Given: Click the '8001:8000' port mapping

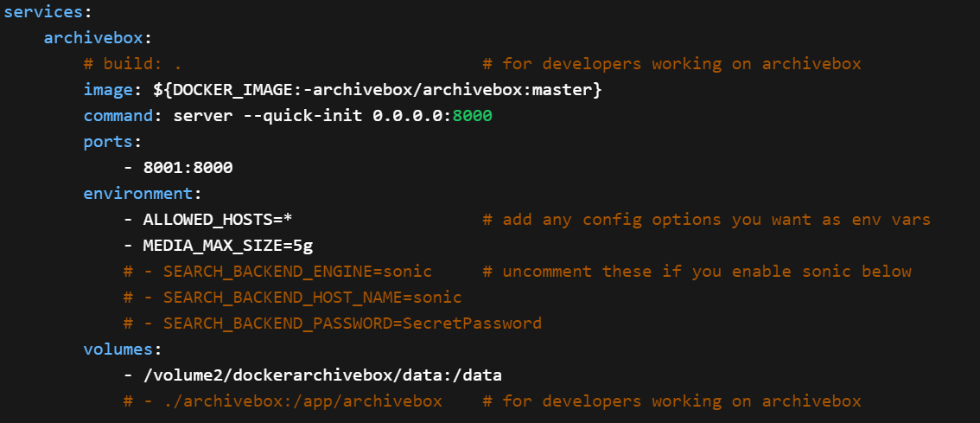Looking at the screenshot, I should pyautogui.click(x=188, y=168).
